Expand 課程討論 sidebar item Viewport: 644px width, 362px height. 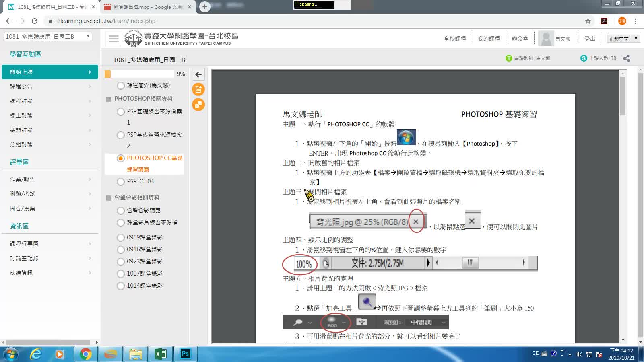50,101
